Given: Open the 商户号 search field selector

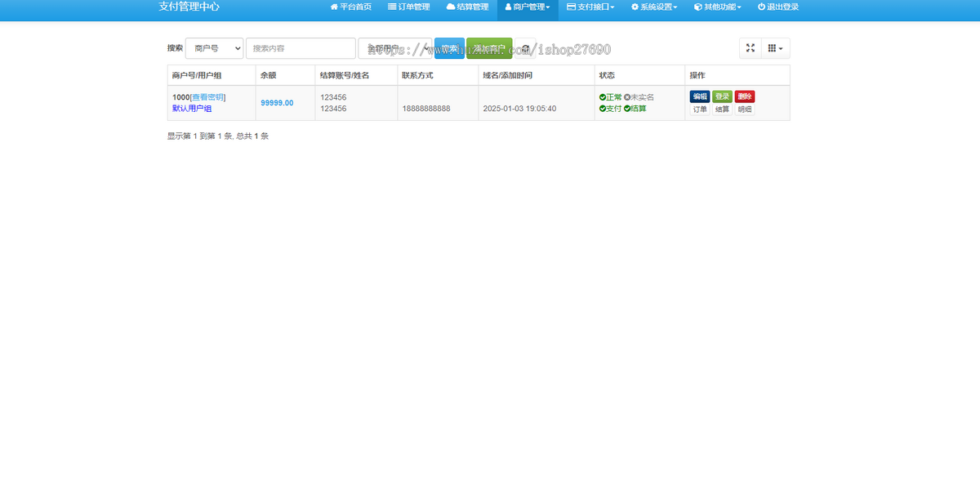Looking at the screenshot, I should click(214, 48).
